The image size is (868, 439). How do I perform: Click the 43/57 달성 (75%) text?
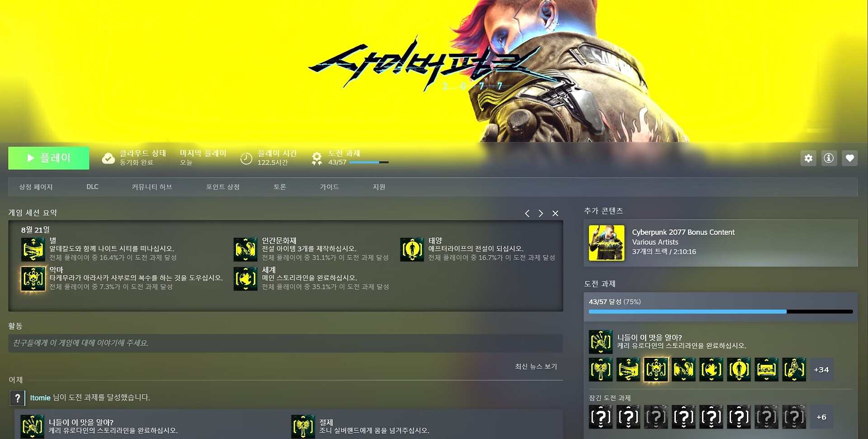click(615, 302)
